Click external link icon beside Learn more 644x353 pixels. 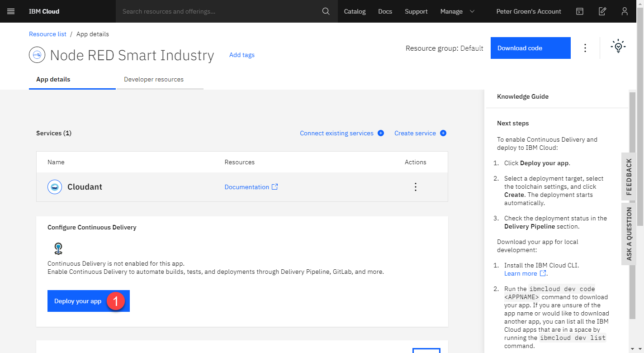543,273
